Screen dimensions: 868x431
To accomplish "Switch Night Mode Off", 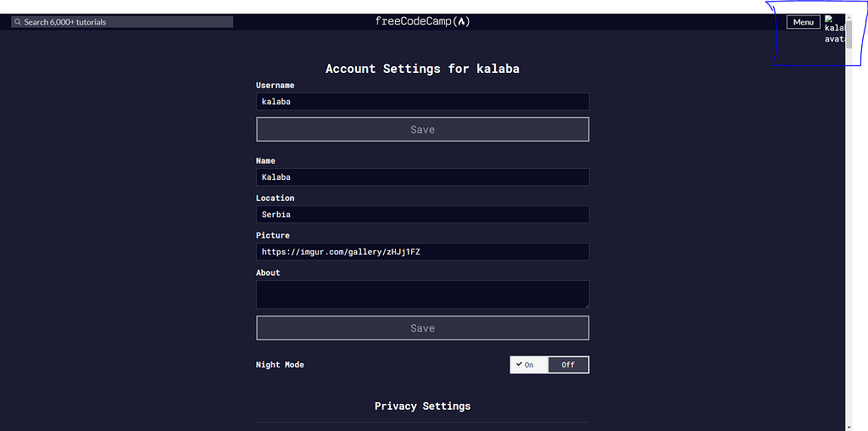I will [x=568, y=365].
